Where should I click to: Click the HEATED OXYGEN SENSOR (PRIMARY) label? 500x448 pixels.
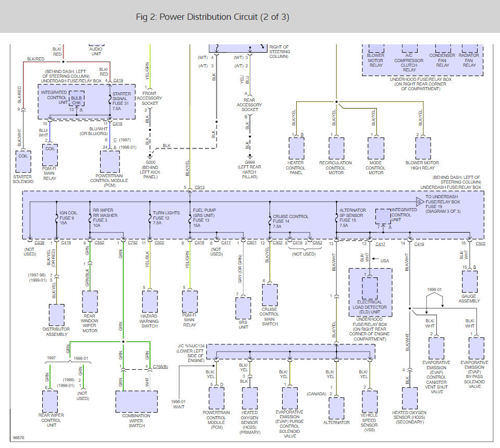pyautogui.click(x=250, y=422)
